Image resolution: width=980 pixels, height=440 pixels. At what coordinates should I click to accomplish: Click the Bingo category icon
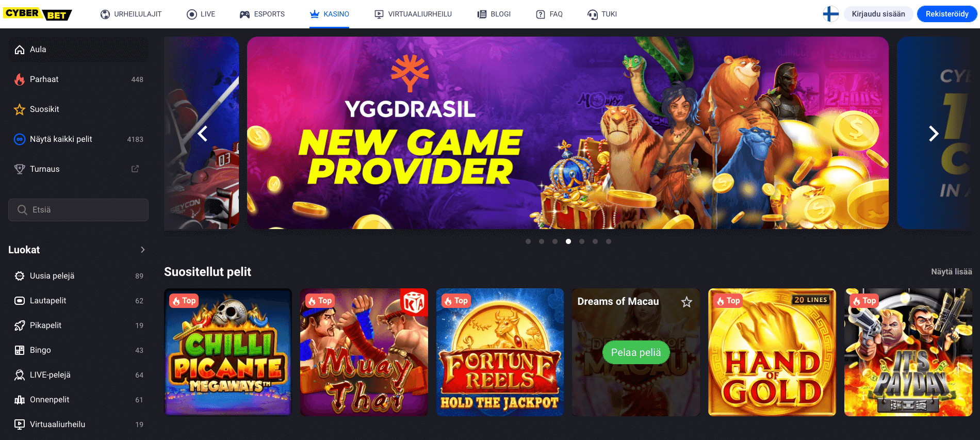coord(20,350)
